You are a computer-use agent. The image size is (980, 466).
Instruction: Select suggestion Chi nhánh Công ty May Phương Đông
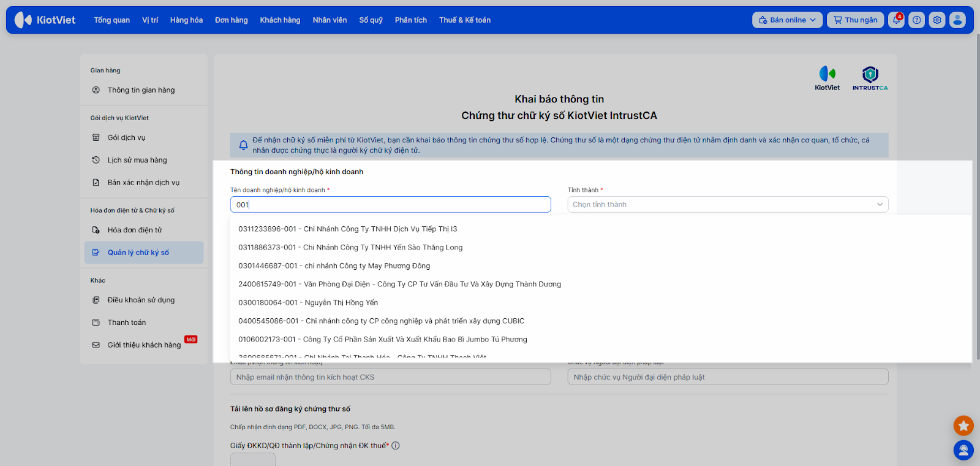[x=334, y=266]
